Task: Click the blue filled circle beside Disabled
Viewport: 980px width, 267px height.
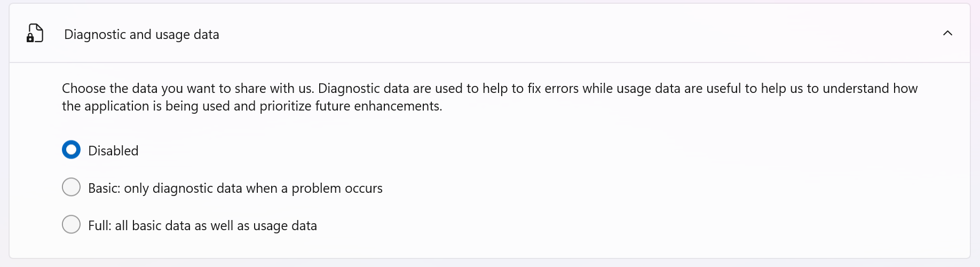Action: point(72,150)
